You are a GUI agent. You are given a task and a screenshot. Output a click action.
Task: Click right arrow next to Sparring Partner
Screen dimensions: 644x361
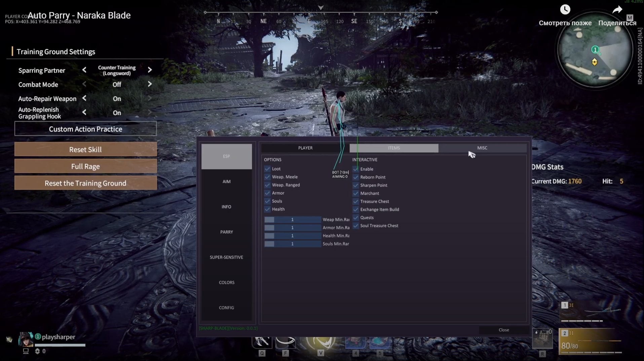click(x=150, y=70)
